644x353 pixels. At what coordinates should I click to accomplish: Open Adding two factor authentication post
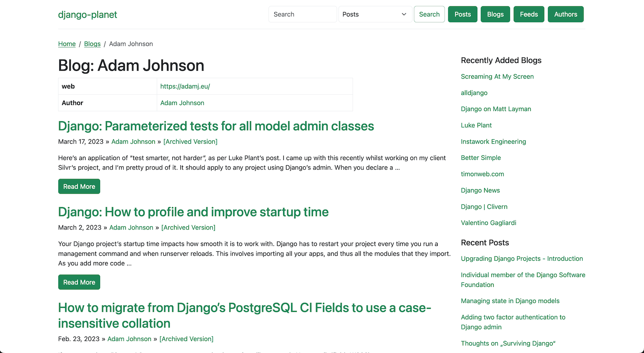513,322
